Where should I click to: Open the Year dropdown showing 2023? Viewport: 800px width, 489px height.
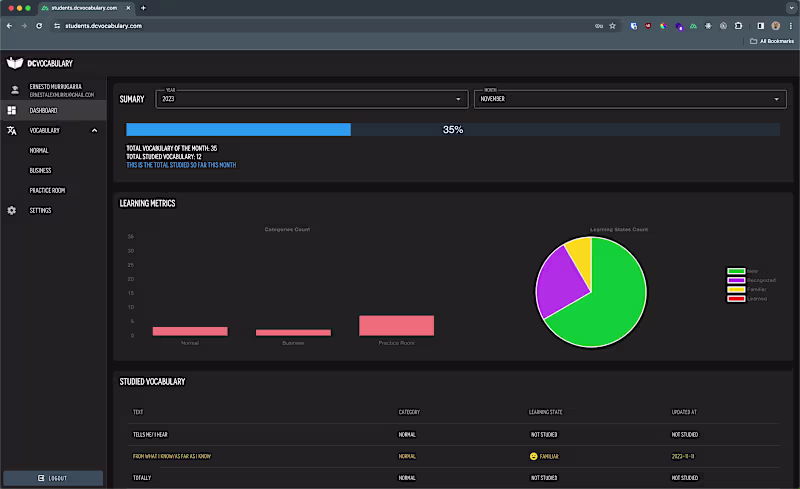[x=310, y=99]
